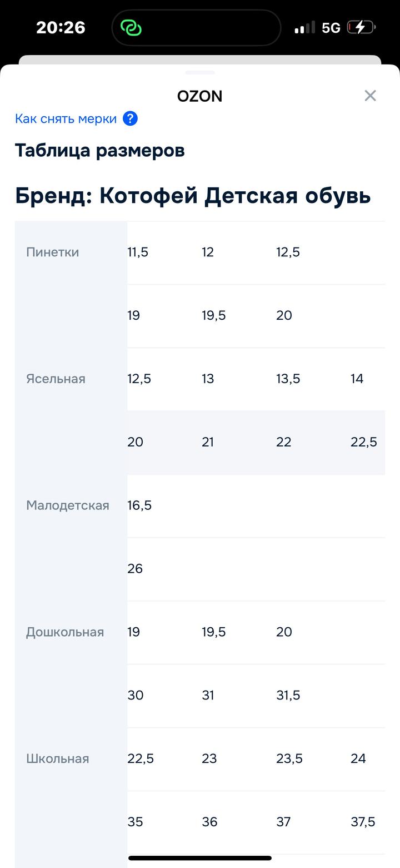
Task: Tap the 11,5 cell in Пинетки row
Action: [x=138, y=252]
